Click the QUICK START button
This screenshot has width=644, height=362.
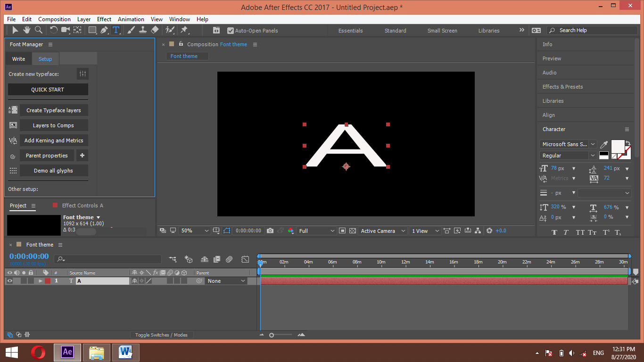pos(48,89)
